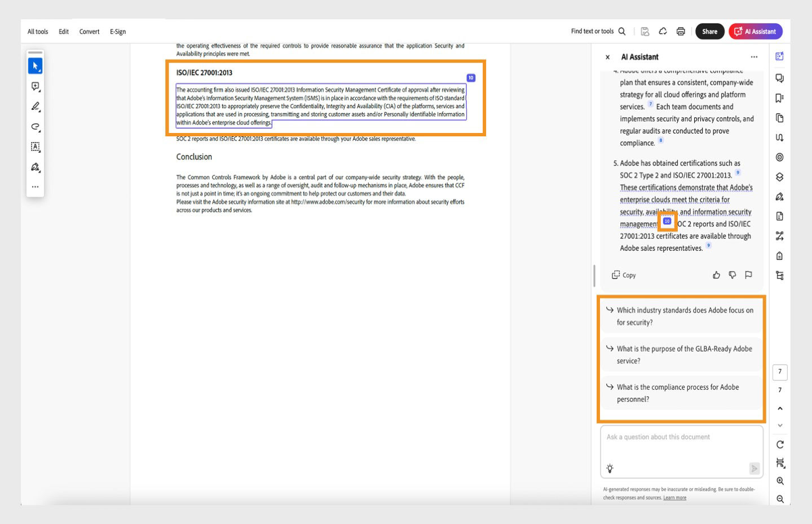Open the tag-shaped pane icon in right rail

(779, 256)
